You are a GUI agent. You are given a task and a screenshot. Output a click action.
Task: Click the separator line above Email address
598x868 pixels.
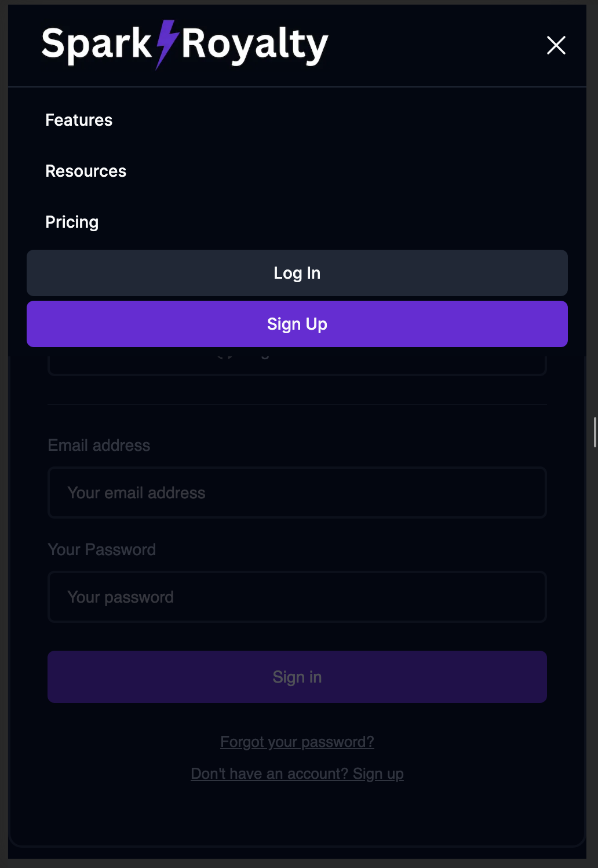(x=297, y=404)
